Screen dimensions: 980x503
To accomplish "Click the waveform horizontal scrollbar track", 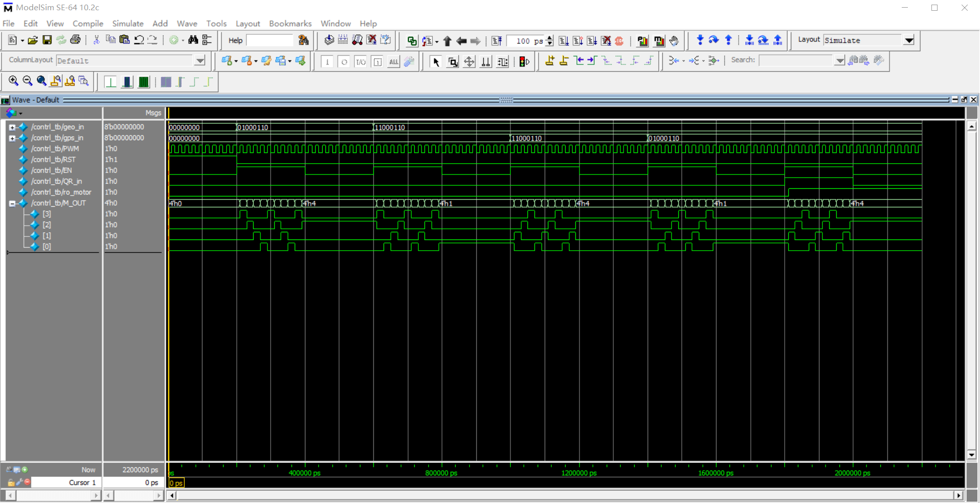I will (x=565, y=495).
